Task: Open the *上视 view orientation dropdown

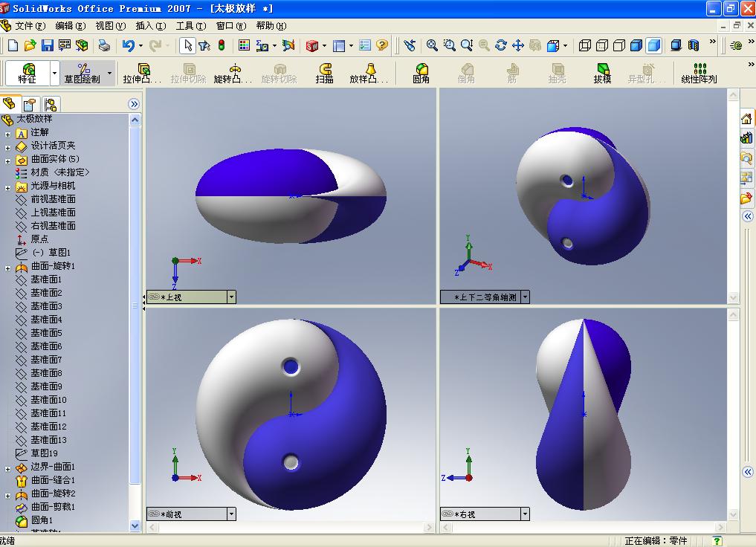Action: coord(231,297)
